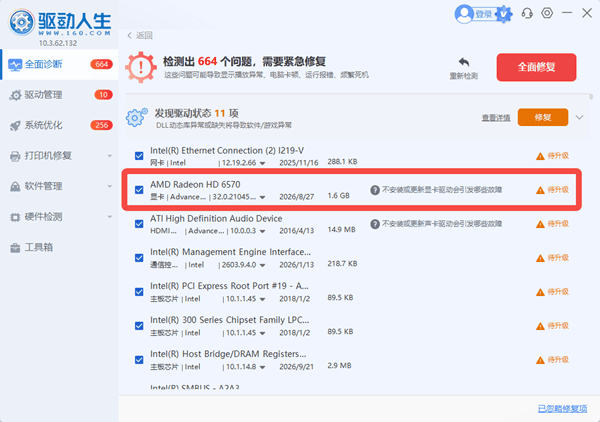600x422 pixels.
Task: Click the red 全面修复 button
Action: [536, 67]
